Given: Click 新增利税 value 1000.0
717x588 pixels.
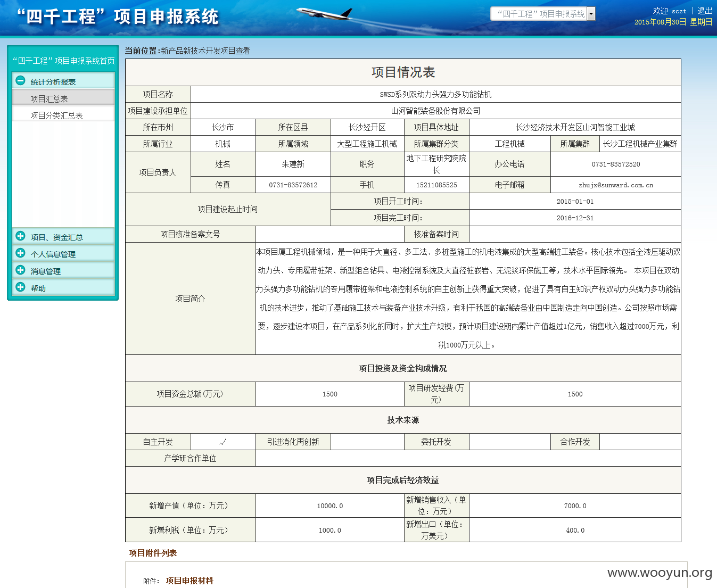Looking at the screenshot, I should [x=329, y=530].
